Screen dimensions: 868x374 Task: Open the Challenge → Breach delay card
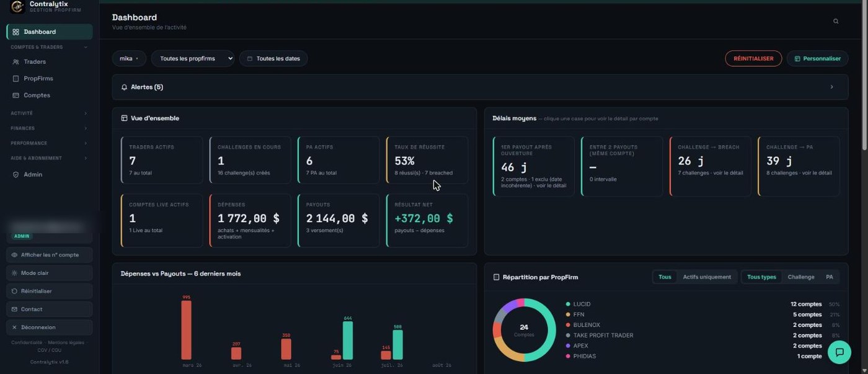tap(711, 166)
